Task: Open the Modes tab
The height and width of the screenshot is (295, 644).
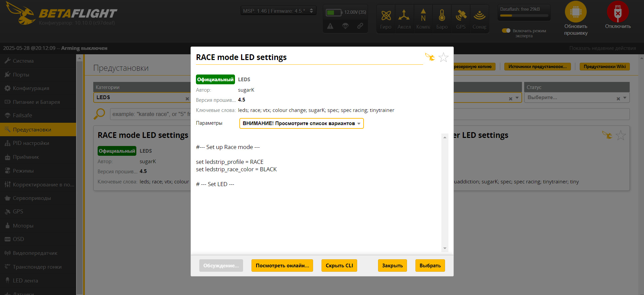Action: tap(38, 171)
